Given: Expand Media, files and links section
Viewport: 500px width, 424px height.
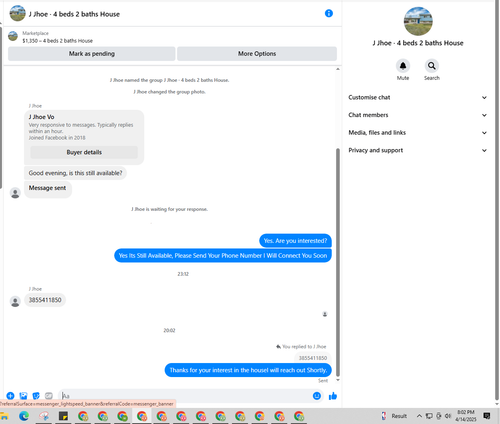Looking at the screenshot, I should (x=418, y=133).
